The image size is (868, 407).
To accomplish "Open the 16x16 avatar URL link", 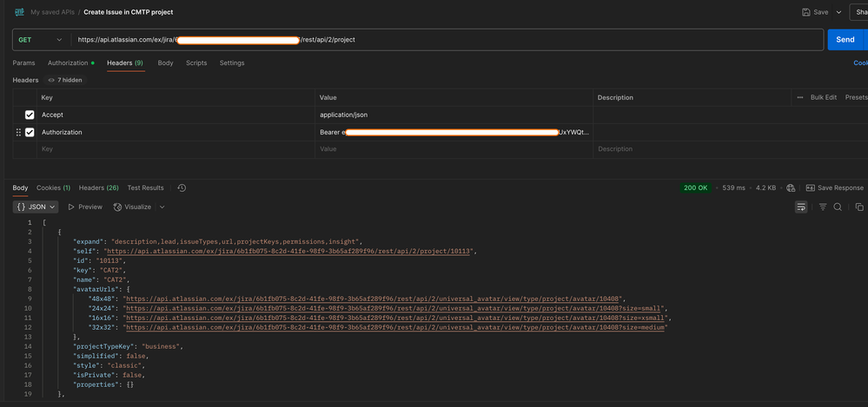I will point(397,318).
